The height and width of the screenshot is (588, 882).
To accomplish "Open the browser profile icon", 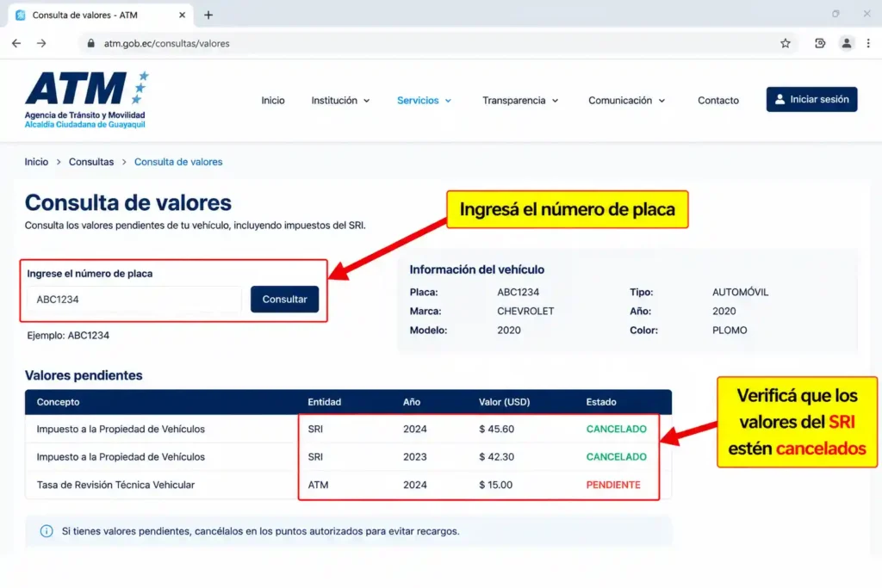I will pyautogui.click(x=846, y=43).
